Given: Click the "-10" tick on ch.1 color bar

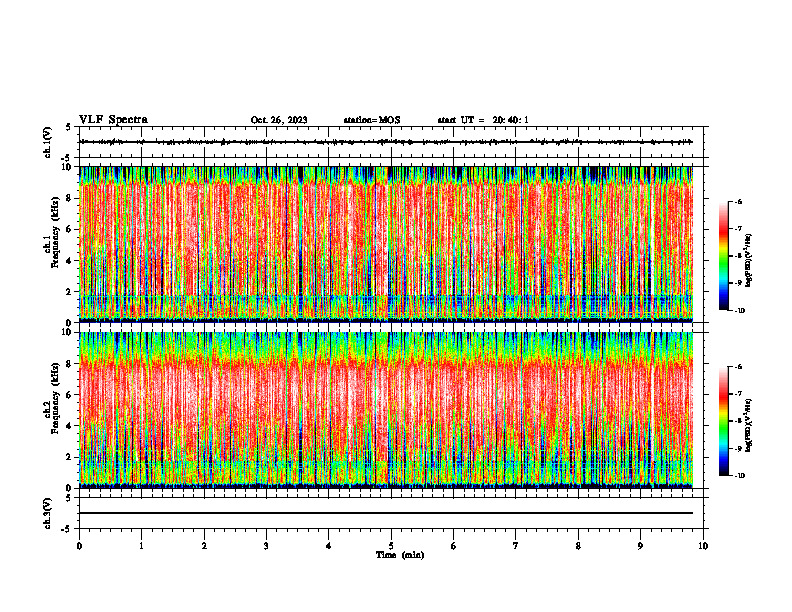Looking at the screenshot, I should (739, 311).
